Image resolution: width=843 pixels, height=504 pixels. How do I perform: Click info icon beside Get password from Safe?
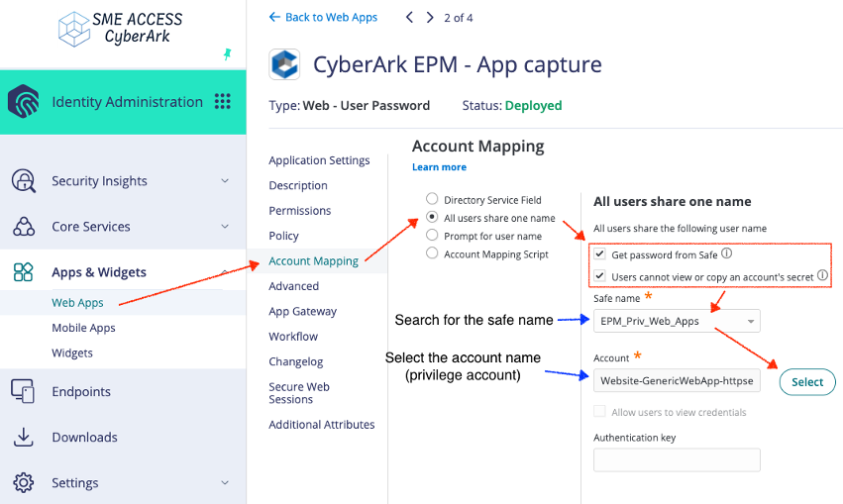pyautogui.click(x=726, y=253)
